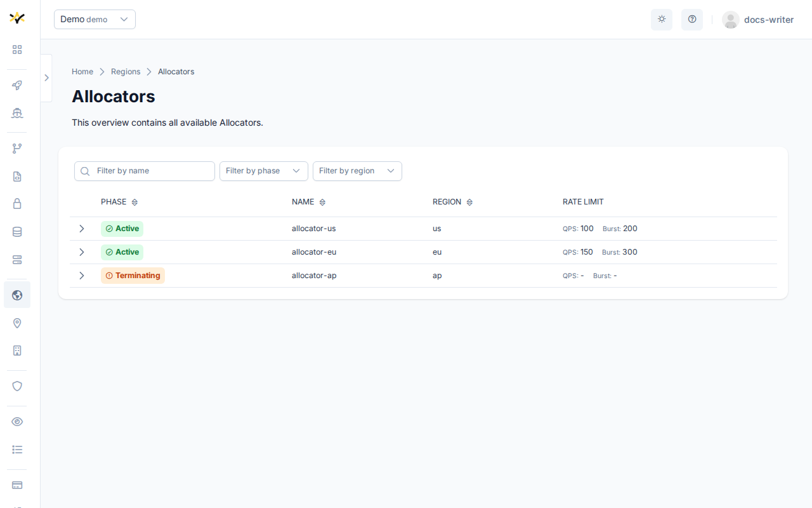The height and width of the screenshot is (508, 812).
Task: Click the RATE LIMIT column header
Action: click(583, 202)
